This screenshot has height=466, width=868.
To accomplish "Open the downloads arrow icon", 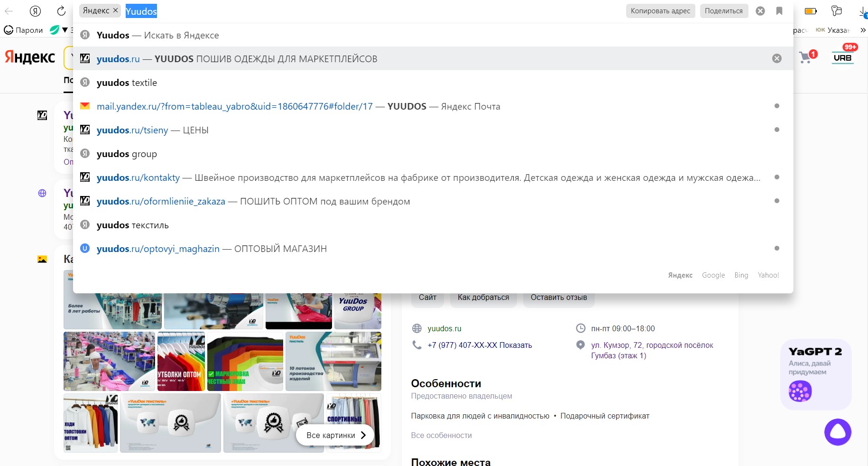I will point(863,12).
